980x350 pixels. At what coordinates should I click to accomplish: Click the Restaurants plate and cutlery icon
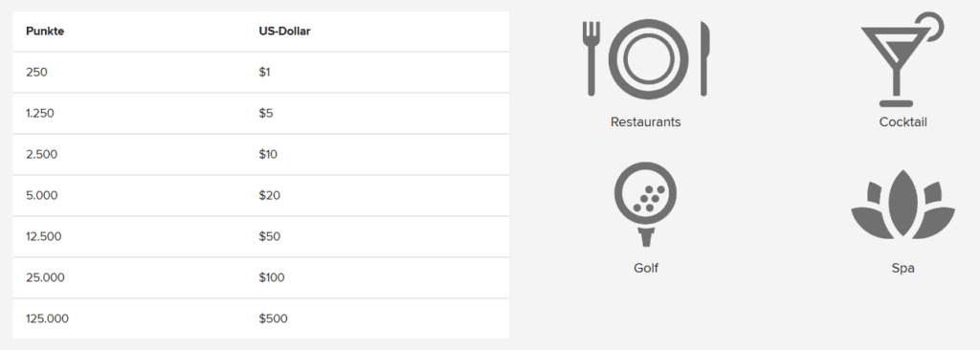pos(646,58)
